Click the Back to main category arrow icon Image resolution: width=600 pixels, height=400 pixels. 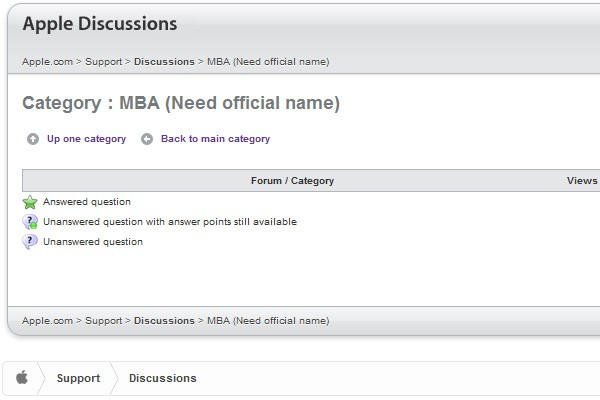click(147, 139)
